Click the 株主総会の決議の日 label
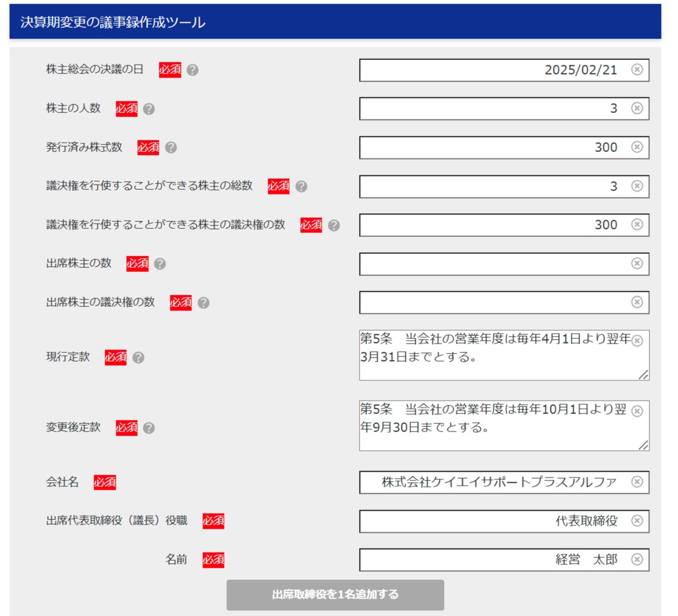This screenshot has width=678, height=616. 95,69
